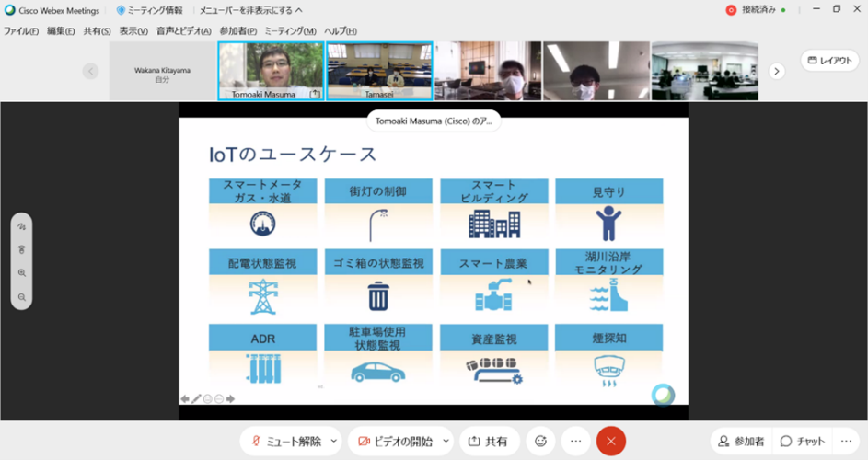Collapse menu bar via メニューバーを非表示にする
This screenshot has width=868, height=460.
[251, 10]
